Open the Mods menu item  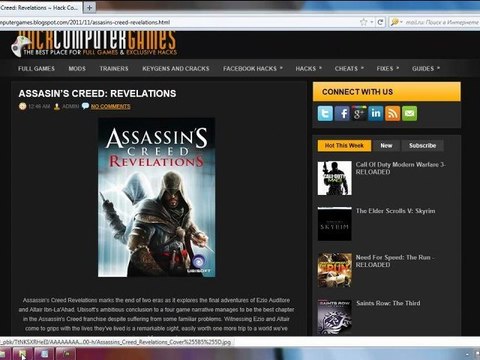click(x=77, y=68)
